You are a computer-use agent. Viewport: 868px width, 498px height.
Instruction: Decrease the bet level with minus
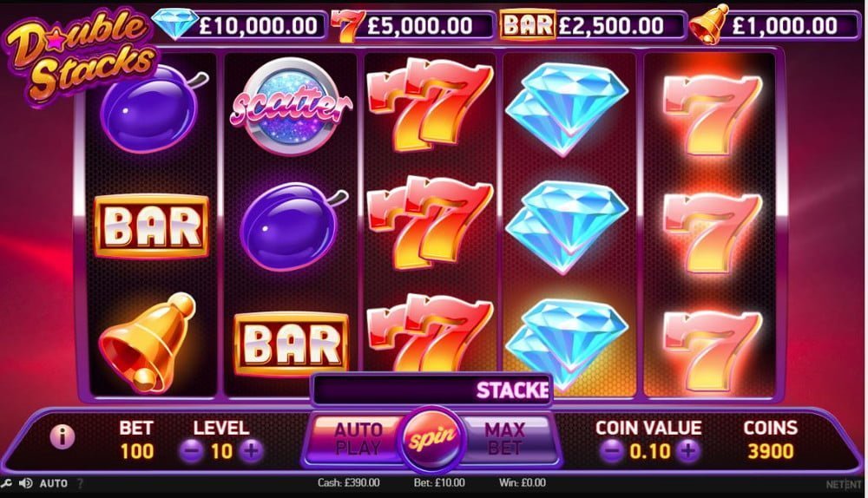point(192,451)
